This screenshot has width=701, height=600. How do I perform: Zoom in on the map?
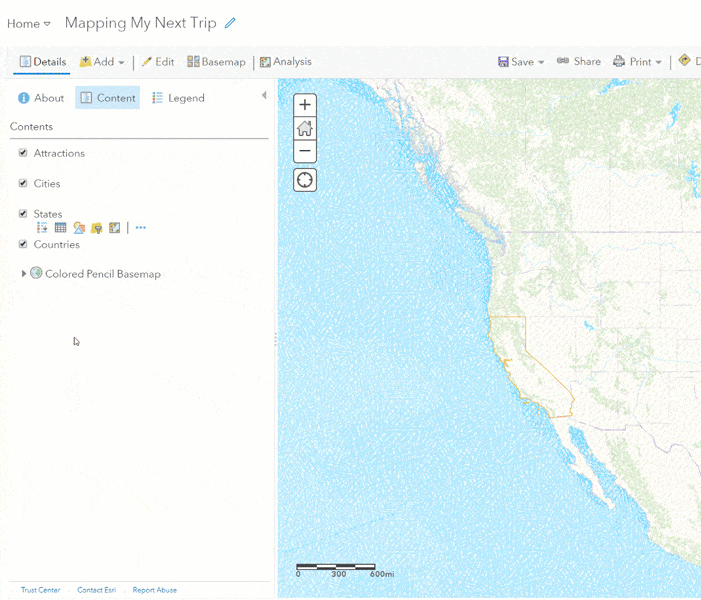tap(305, 105)
